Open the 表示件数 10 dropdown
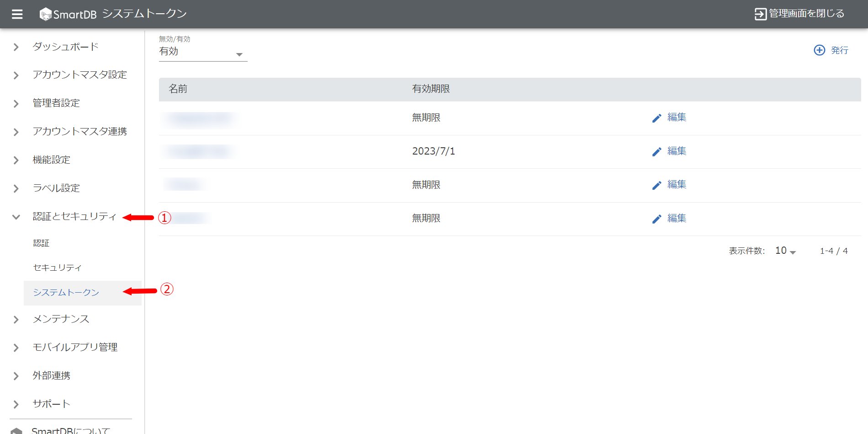 tap(785, 251)
